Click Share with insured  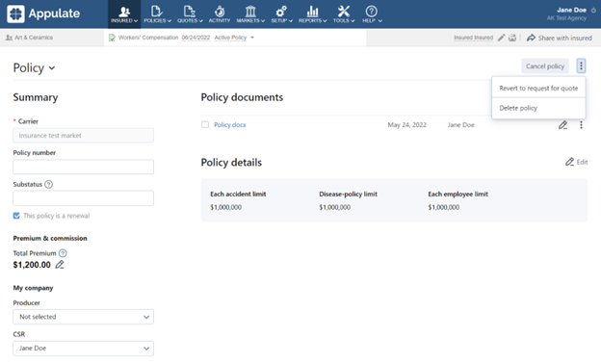click(x=560, y=38)
